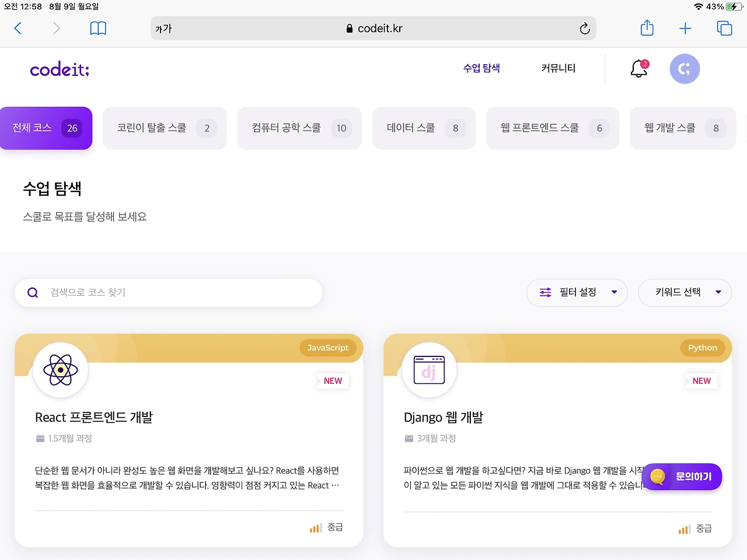Click the NEW badge on Django card
Screen dimensions: 747x560
701,381
